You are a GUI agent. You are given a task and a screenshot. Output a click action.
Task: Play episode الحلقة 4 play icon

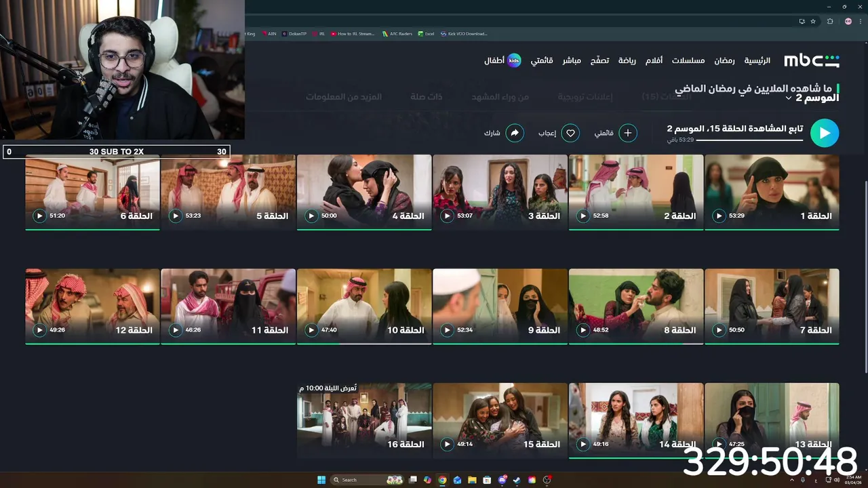[311, 216]
